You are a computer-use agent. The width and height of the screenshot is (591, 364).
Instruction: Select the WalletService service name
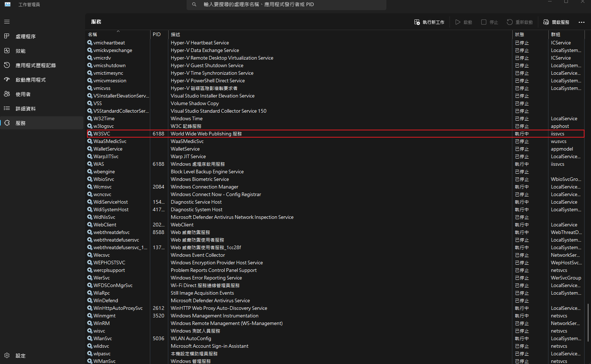[108, 149]
